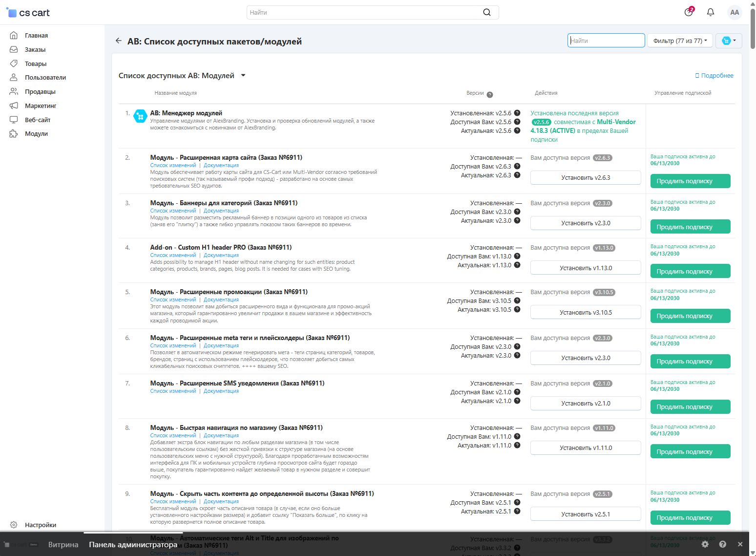Open the Продавцы menu item
The image size is (756, 556).
tap(40, 91)
